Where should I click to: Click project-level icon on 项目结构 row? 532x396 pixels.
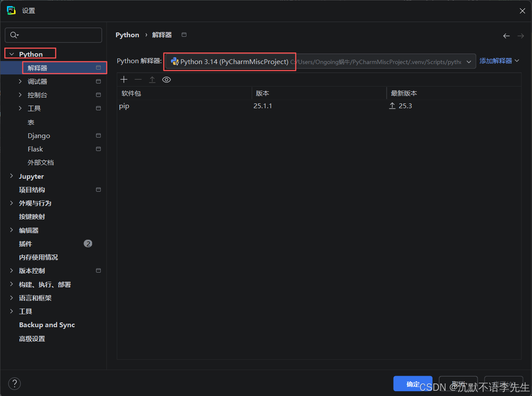tap(98, 190)
